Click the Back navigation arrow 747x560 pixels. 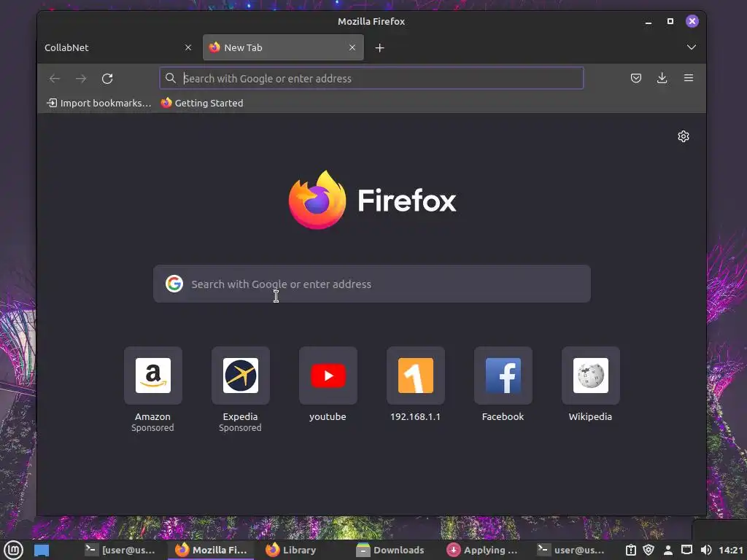click(x=55, y=79)
